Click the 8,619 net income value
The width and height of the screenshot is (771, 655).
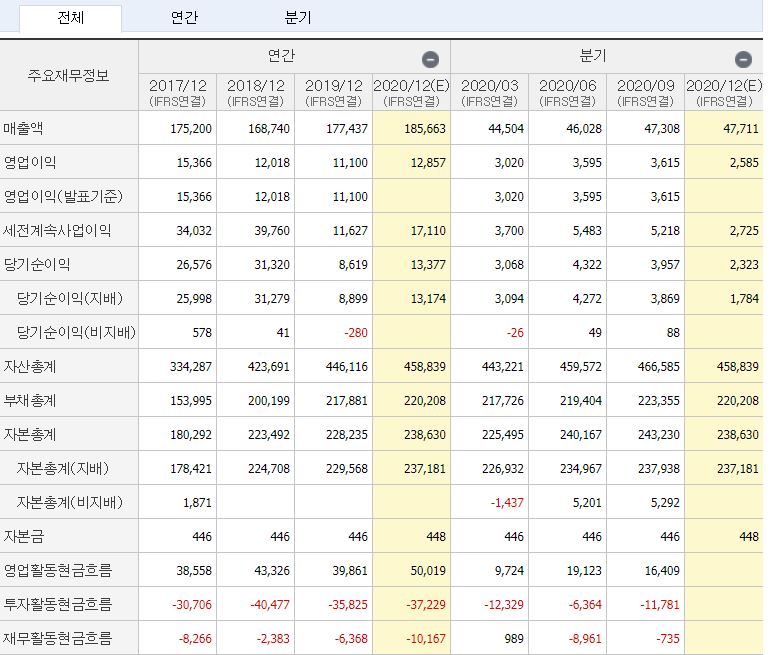(353, 265)
